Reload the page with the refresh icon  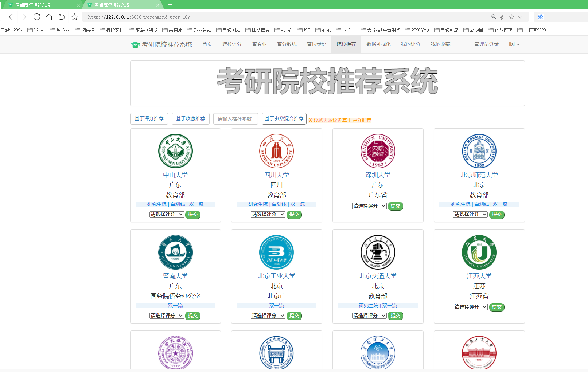(37, 17)
